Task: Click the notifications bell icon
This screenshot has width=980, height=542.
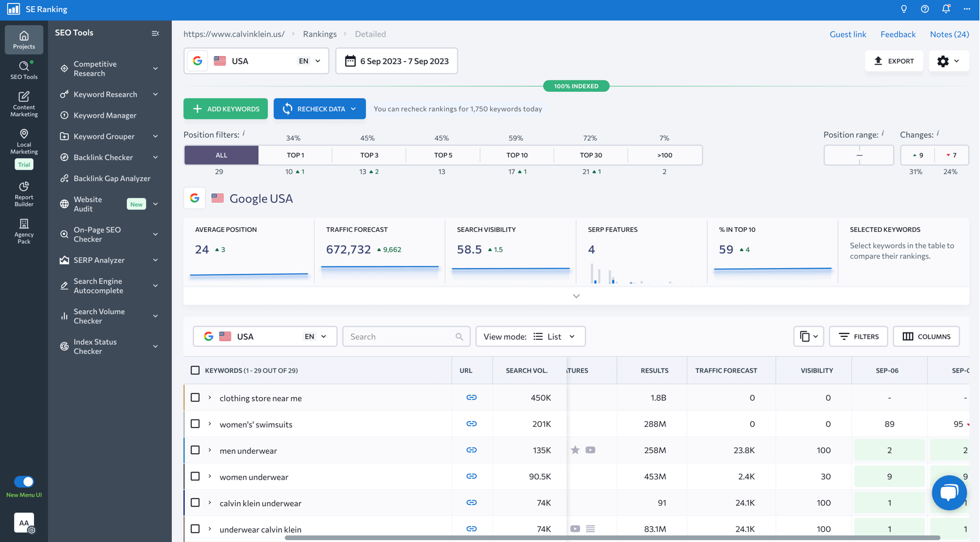Action: point(946,9)
